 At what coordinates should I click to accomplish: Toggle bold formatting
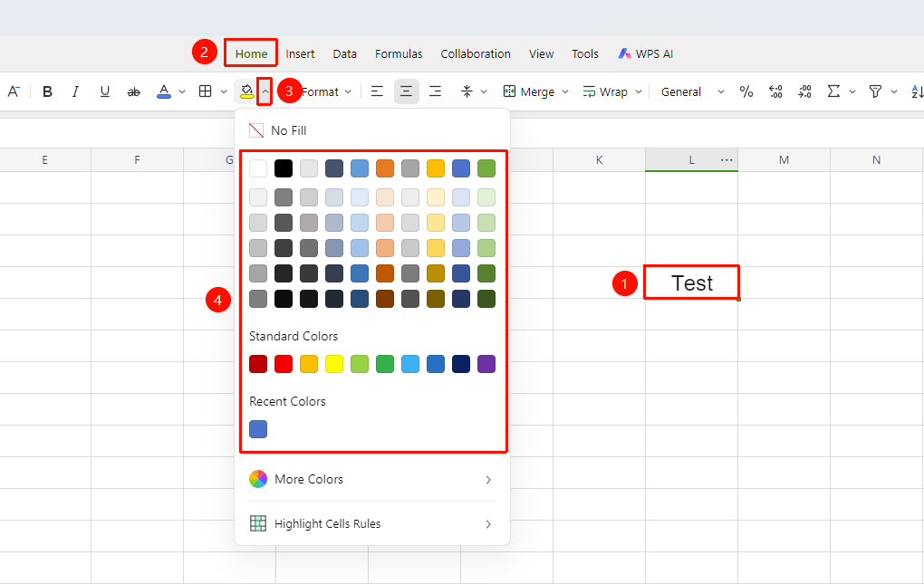tap(48, 91)
